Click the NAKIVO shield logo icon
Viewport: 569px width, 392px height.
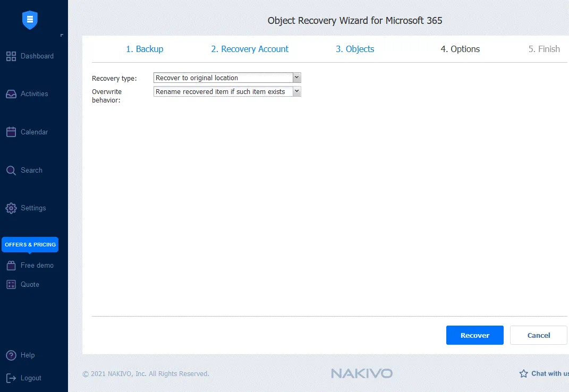coord(30,20)
